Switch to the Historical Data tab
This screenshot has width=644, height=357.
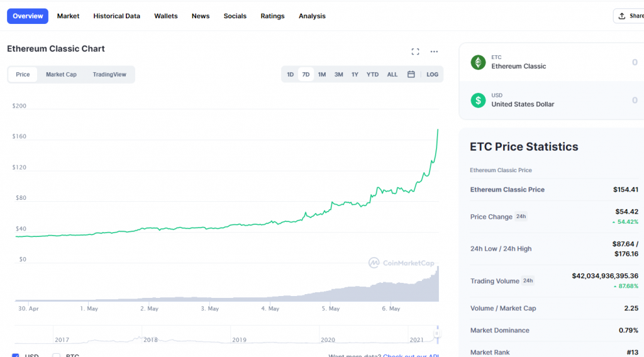pyautogui.click(x=116, y=16)
